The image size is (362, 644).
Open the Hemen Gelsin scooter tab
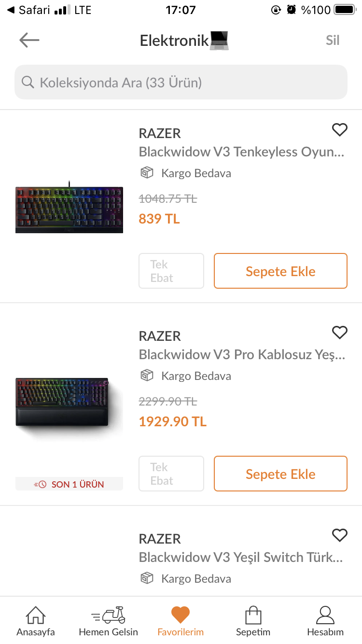point(109,621)
